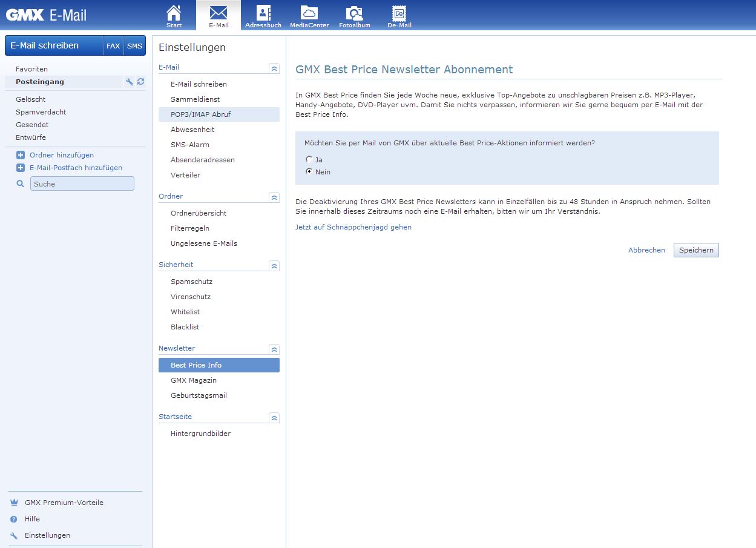This screenshot has height=548, width=756.
Task: Click the SMS button
Action: (x=134, y=45)
